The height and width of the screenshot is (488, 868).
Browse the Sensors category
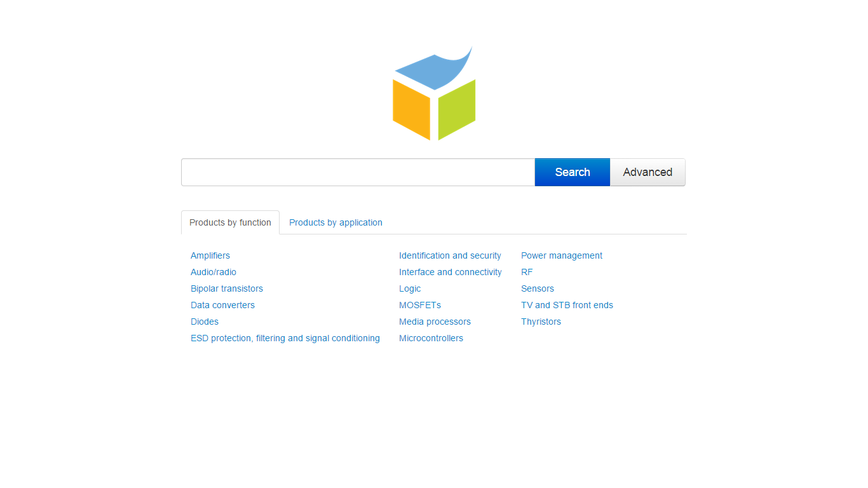[538, 288]
